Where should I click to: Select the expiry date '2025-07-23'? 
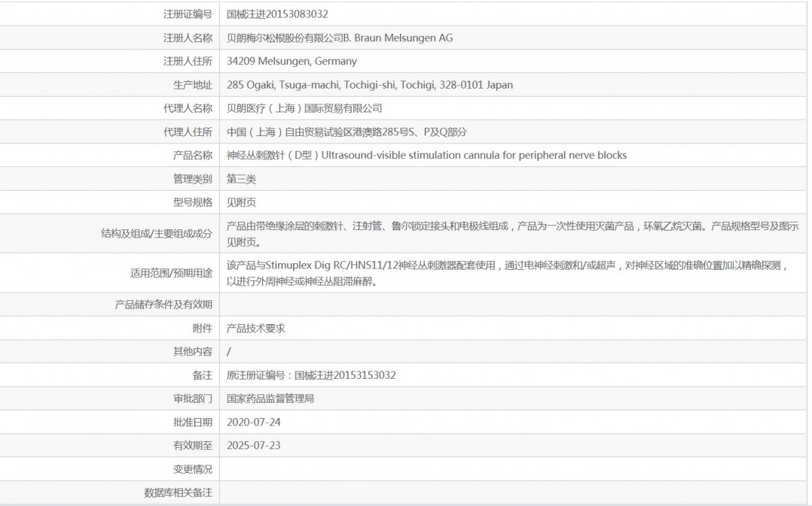(x=254, y=445)
